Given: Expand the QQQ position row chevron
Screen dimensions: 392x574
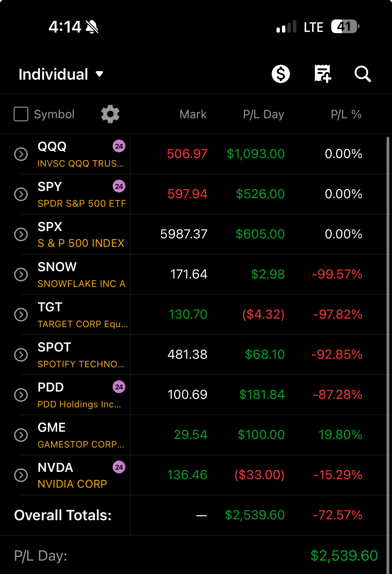Looking at the screenshot, I should [x=21, y=154].
